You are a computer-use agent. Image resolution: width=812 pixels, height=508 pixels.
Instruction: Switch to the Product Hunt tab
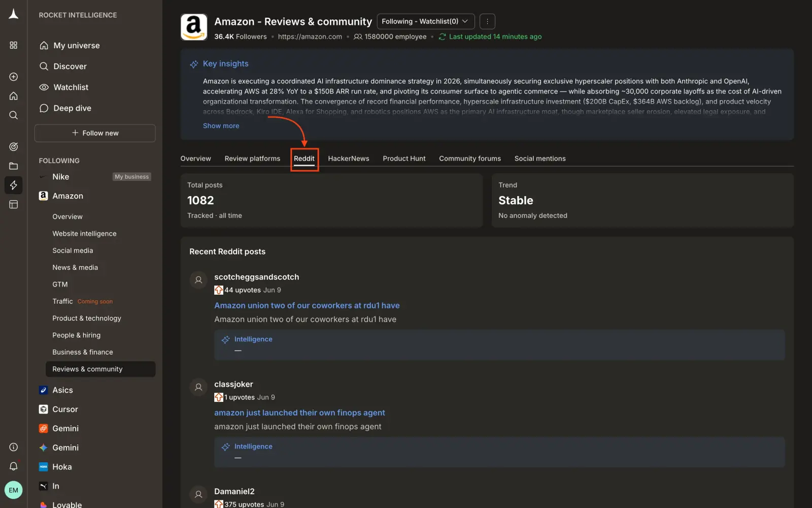tap(404, 158)
